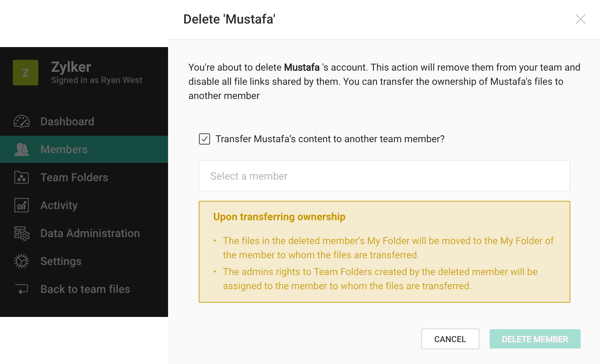Screen dimensions: 600x364
Task: Click the Team Folders icon
Action: click(22, 177)
